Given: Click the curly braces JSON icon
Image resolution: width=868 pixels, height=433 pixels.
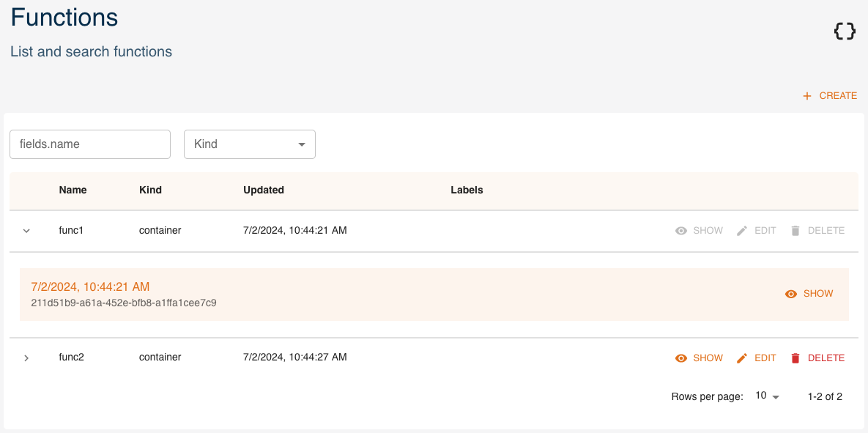Looking at the screenshot, I should (x=845, y=31).
